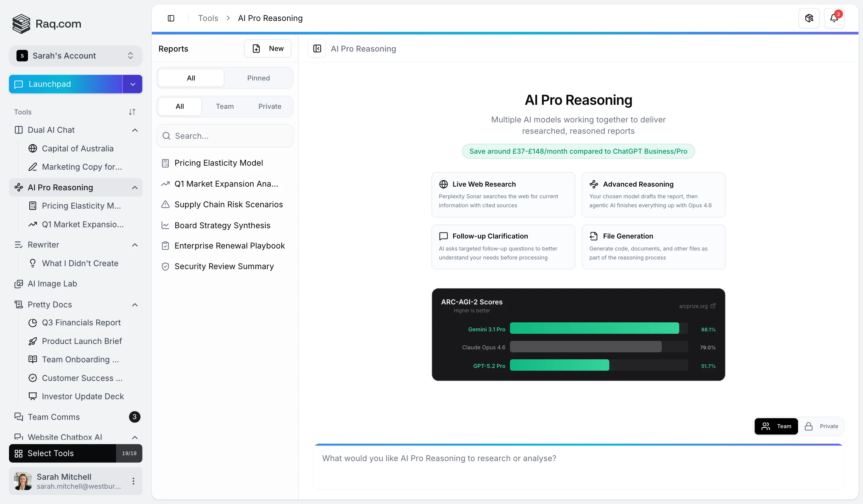Image resolution: width=863 pixels, height=504 pixels.
Task: Click the sort icon next to Tools heading
Action: pyautogui.click(x=133, y=112)
